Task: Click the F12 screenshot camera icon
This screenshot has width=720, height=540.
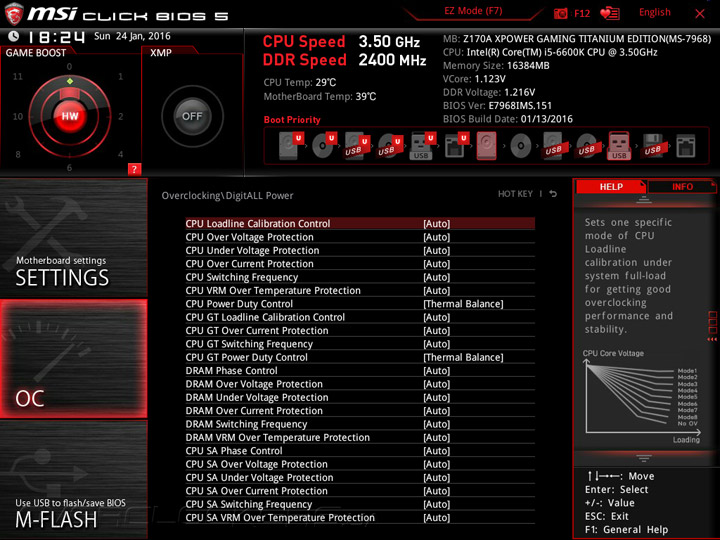Action: point(560,13)
